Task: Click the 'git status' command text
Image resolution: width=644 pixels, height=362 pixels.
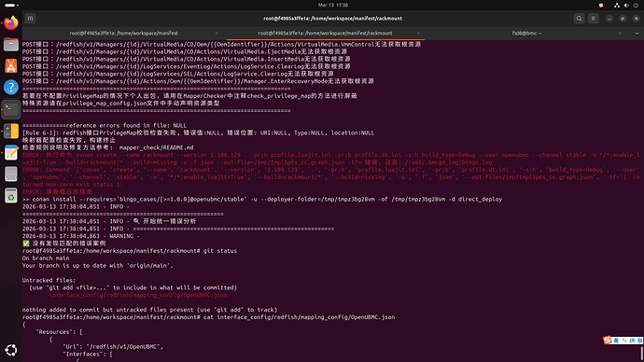Action: click(220, 251)
